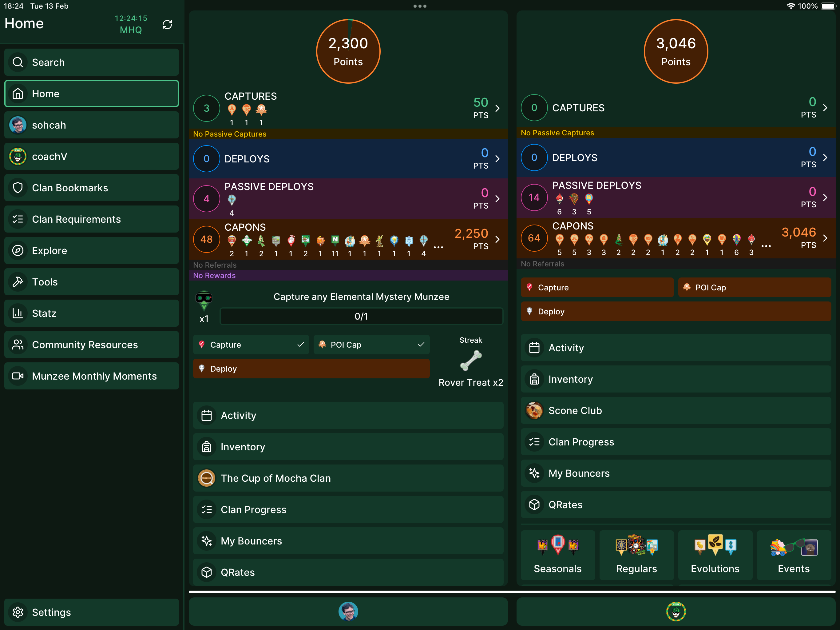The height and width of the screenshot is (630, 840).
Task: Click the Cup of Mocha Clan logo
Action: click(x=207, y=478)
